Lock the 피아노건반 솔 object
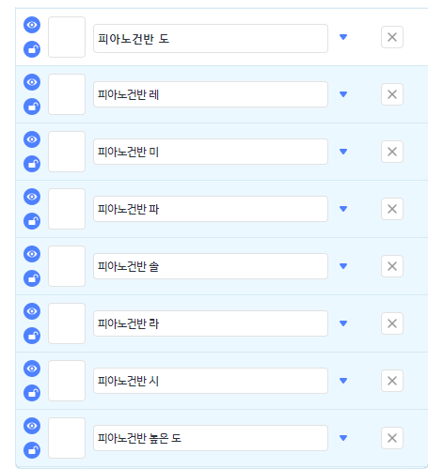Viewport: 436px width, 476px height. [x=32, y=279]
